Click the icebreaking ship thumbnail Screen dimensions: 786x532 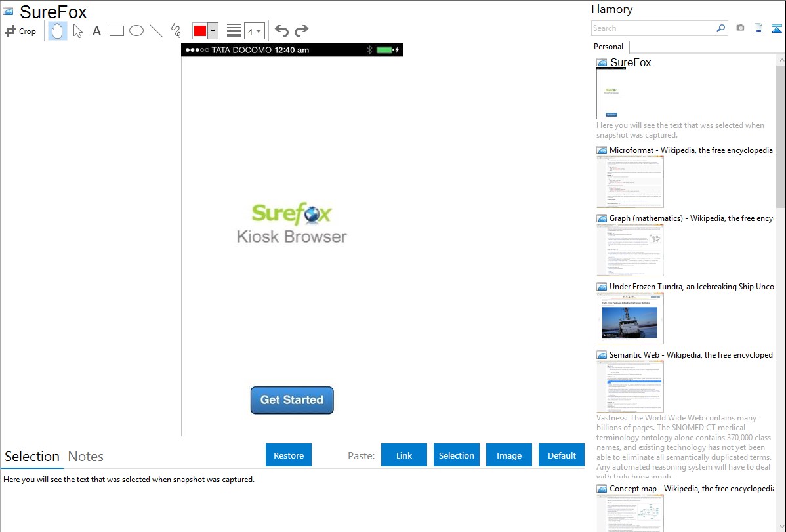630,318
